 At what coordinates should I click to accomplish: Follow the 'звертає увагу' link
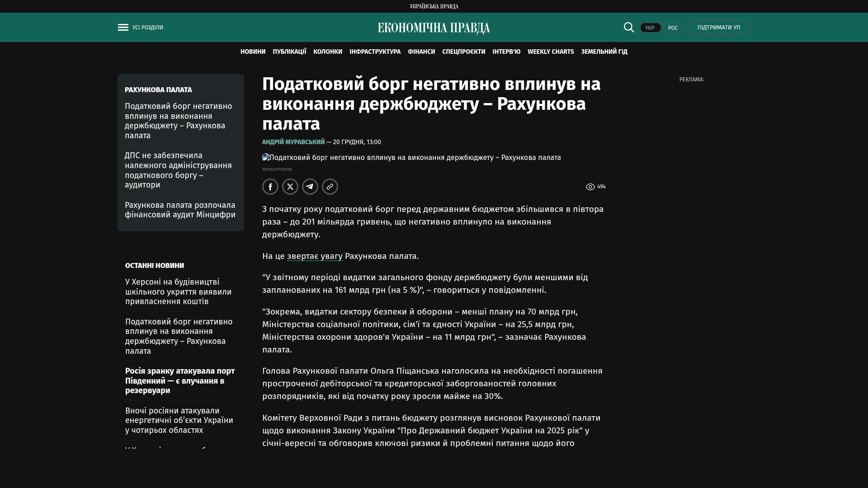pos(315,256)
